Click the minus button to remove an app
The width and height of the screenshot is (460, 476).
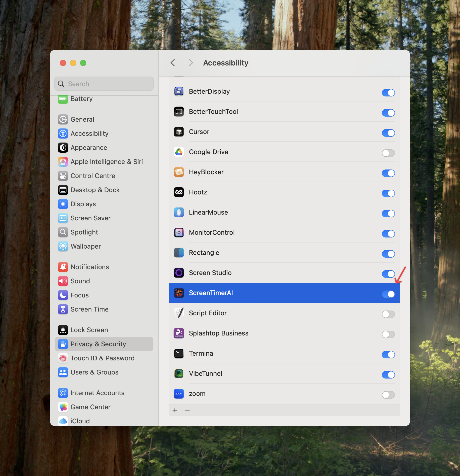pyautogui.click(x=187, y=410)
